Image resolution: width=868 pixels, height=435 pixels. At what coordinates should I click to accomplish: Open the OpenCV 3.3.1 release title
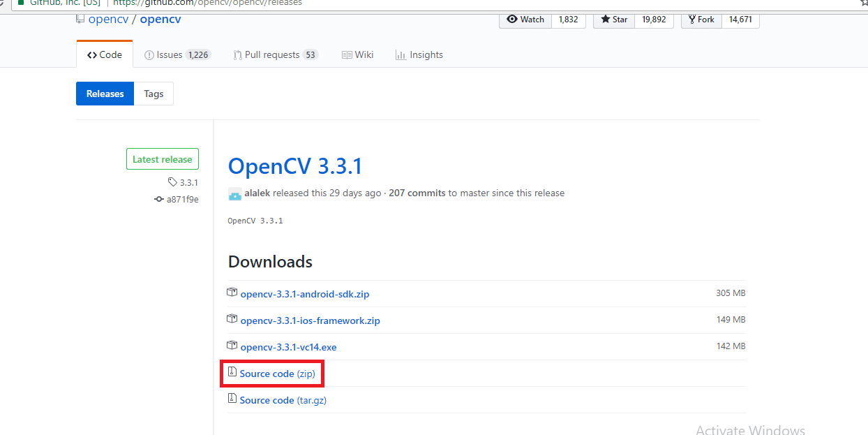pyautogui.click(x=295, y=166)
